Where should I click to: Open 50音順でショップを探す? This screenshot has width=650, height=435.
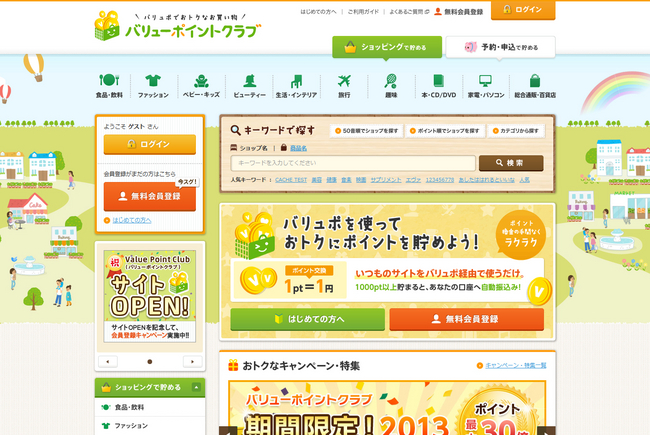pos(366,131)
